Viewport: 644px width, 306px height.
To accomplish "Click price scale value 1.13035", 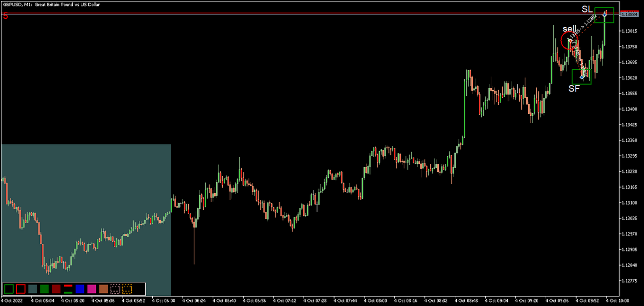I will (630, 218).
